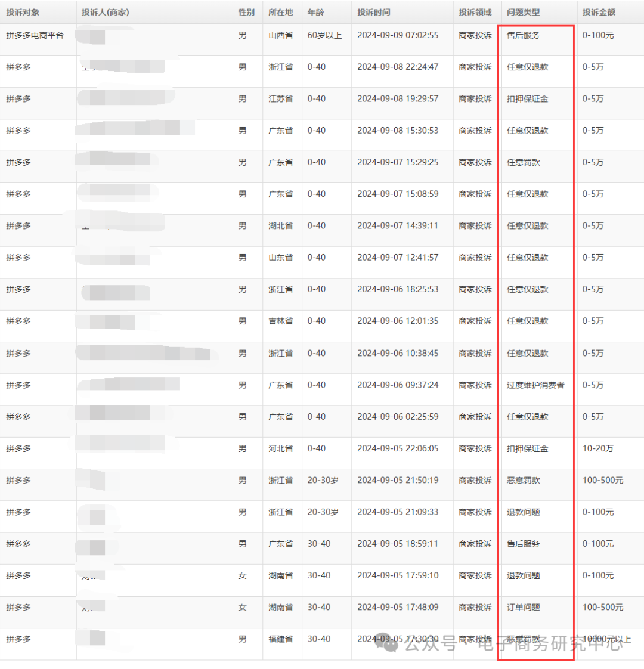Viewport: 644px width, 669px height.
Task: Click the 投诉时间 column header
Action: tap(373, 13)
